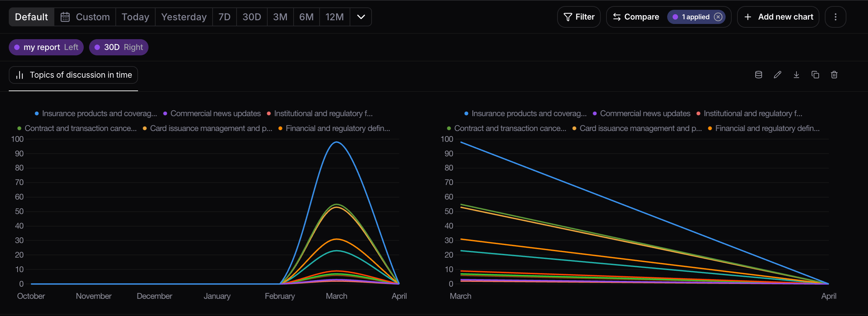Click the compare arrows icon
This screenshot has width=868, height=316.
(617, 17)
